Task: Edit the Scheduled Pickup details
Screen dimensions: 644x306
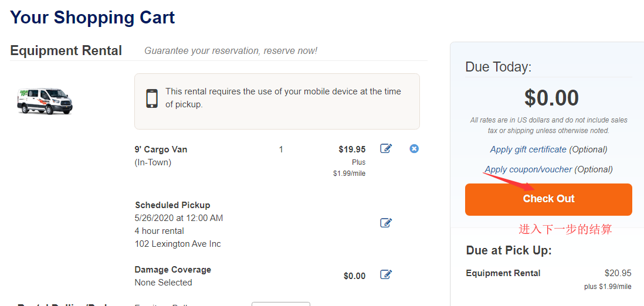Action: pyautogui.click(x=386, y=223)
